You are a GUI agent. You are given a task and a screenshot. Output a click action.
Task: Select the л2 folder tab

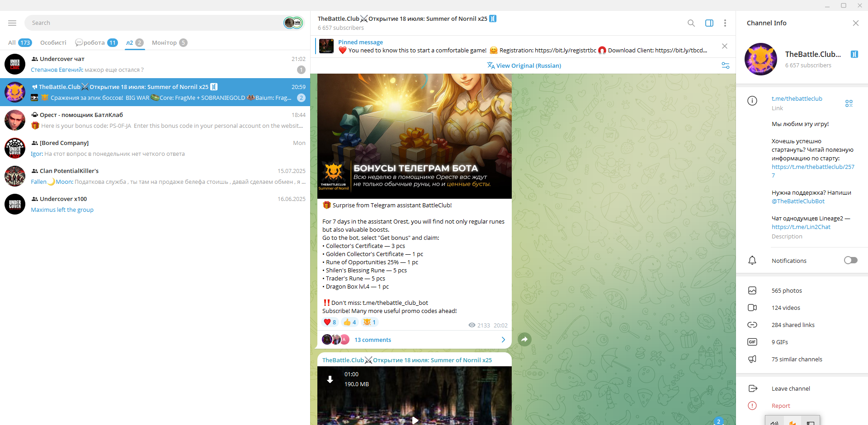click(x=135, y=42)
